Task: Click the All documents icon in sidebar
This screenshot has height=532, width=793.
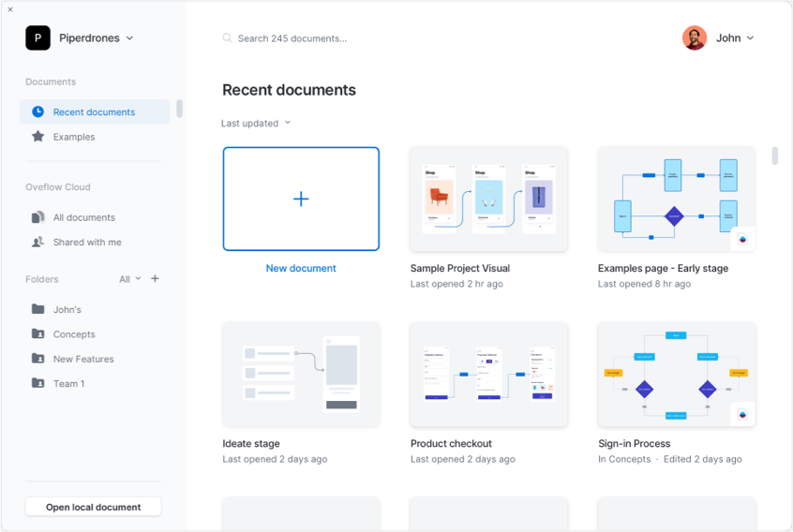Action: 37,217
